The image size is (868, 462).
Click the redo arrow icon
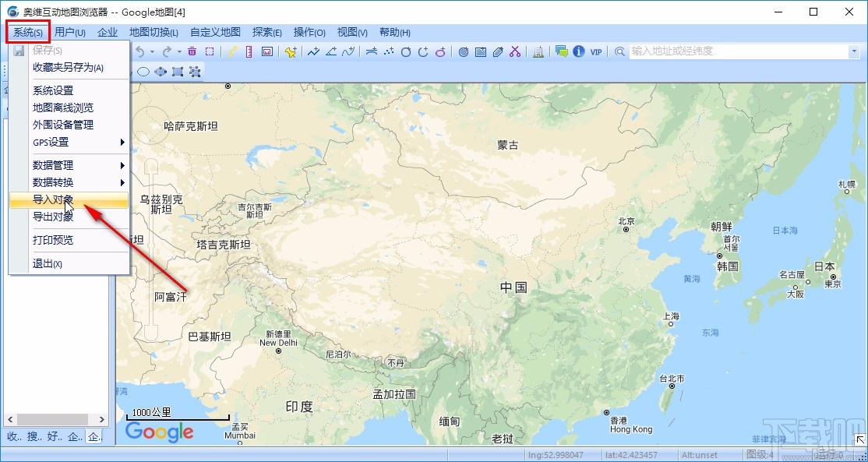point(167,51)
